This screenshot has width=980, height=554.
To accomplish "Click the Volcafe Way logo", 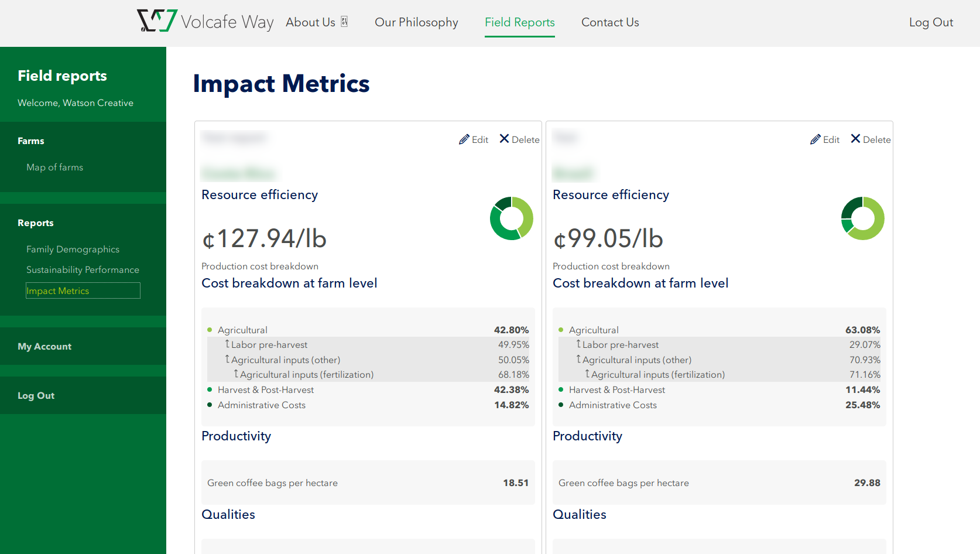I will tap(205, 22).
